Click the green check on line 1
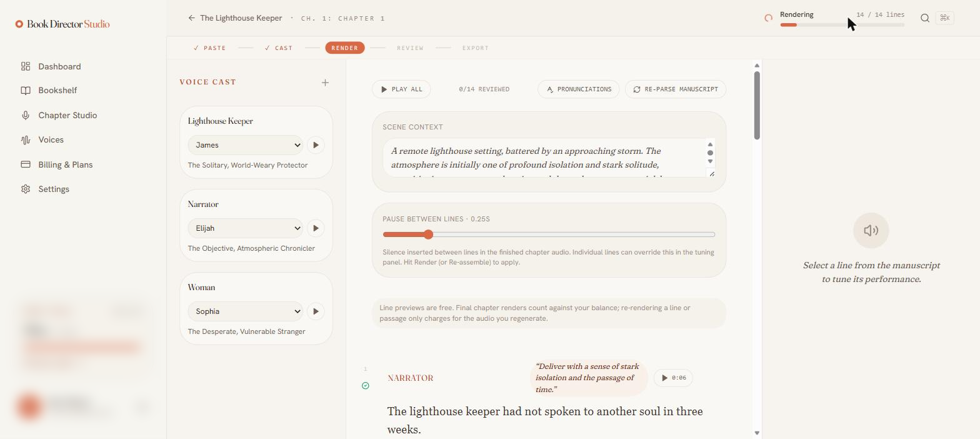980x439 pixels. point(366,386)
